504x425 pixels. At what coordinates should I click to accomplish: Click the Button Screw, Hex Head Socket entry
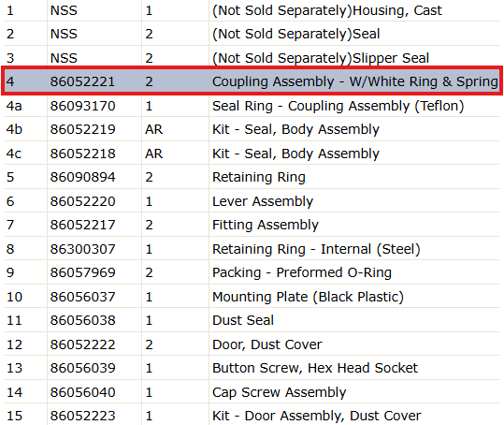click(315, 368)
